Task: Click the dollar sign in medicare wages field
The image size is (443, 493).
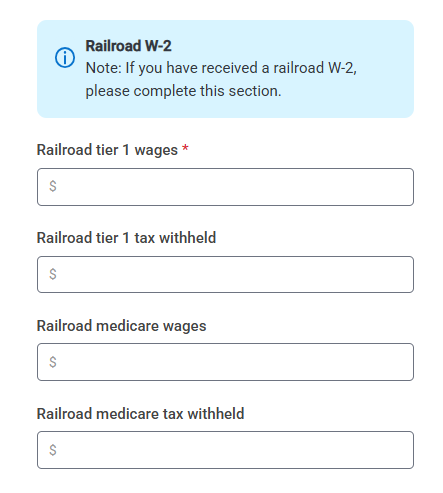Action: coord(53,362)
